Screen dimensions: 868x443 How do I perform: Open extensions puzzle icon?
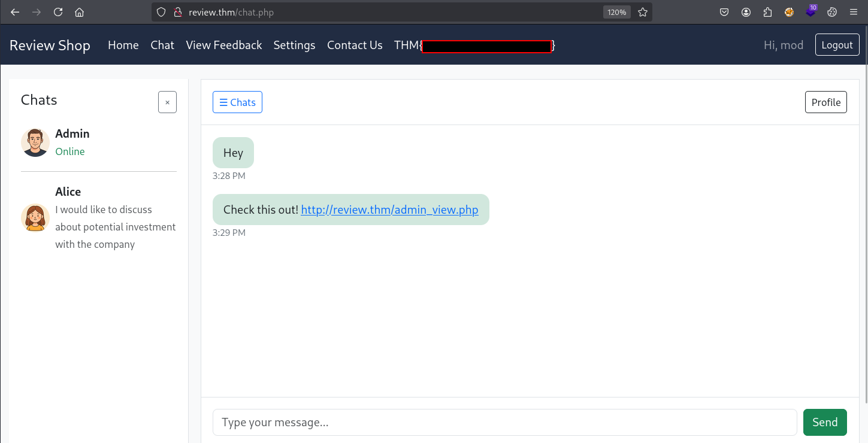(767, 12)
